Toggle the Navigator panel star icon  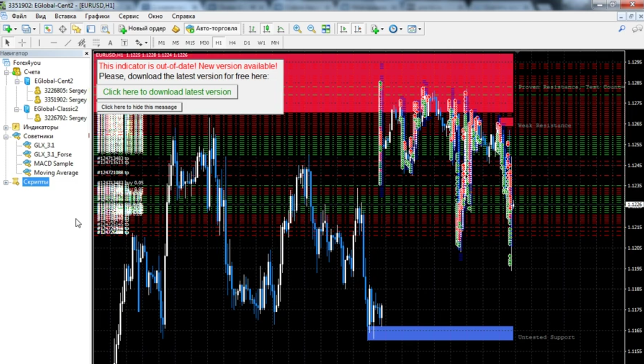[x=76, y=29]
